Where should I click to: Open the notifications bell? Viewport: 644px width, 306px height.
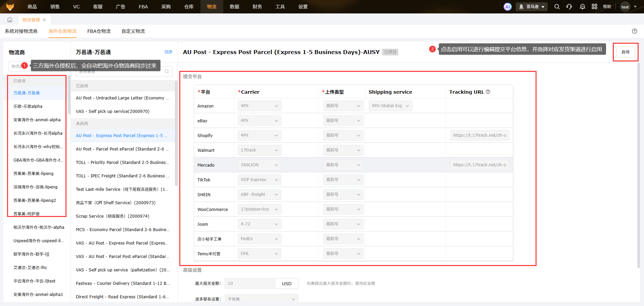(x=582, y=7)
